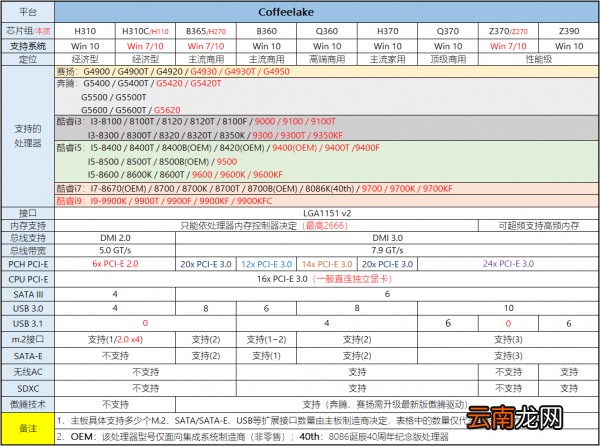Image resolution: width=600 pixels, height=446 pixels.
Task: Click the 酷睿i7 I7-8670(OEM) row
Action: pyautogui.click(x=327, y=189)
